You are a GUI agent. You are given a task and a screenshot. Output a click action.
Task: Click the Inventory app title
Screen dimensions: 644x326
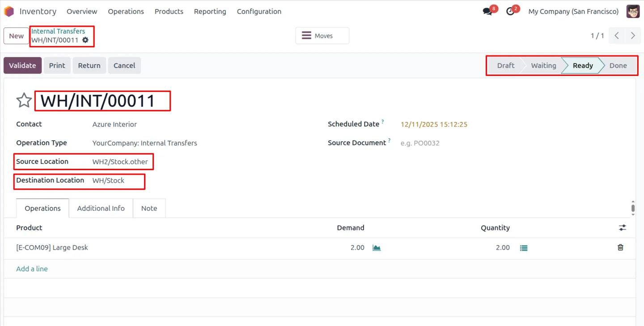click(38, 12)
